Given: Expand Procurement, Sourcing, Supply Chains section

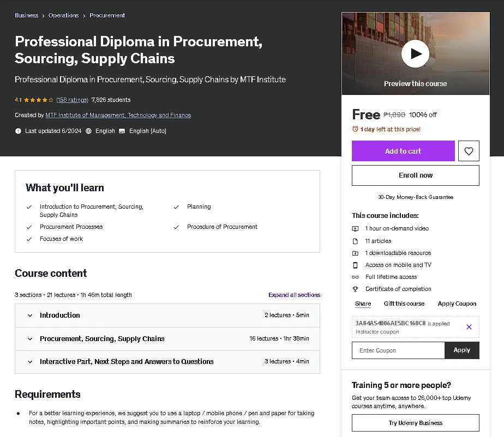Looking at the screenshot, I should click(x=167, y=339).
